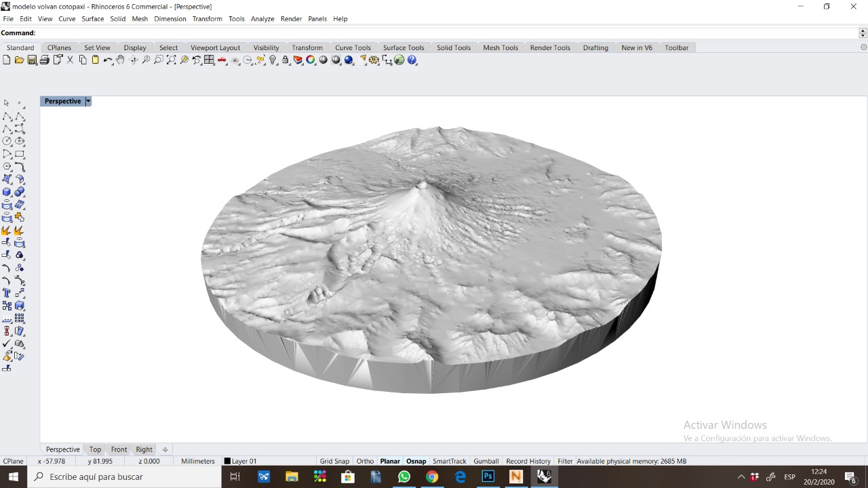Switch to the Top viewport tab
The image size is (868, 488).
click(95, 449)
